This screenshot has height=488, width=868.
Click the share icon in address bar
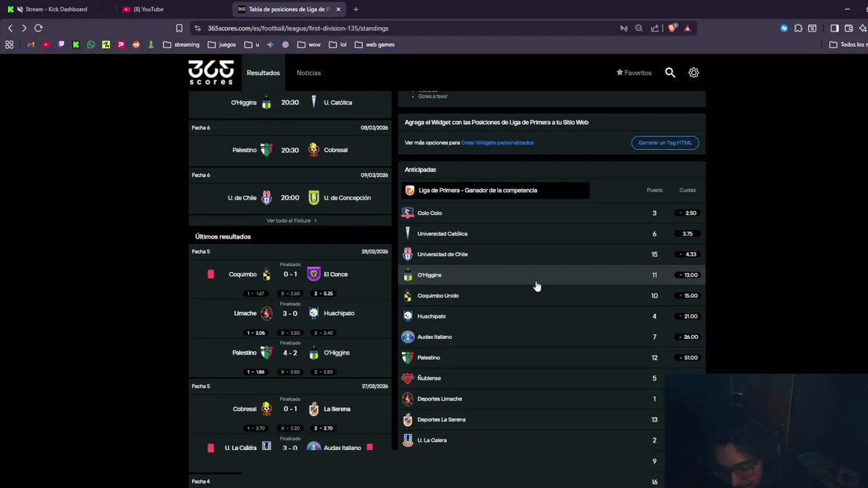[x=655, y=28]
